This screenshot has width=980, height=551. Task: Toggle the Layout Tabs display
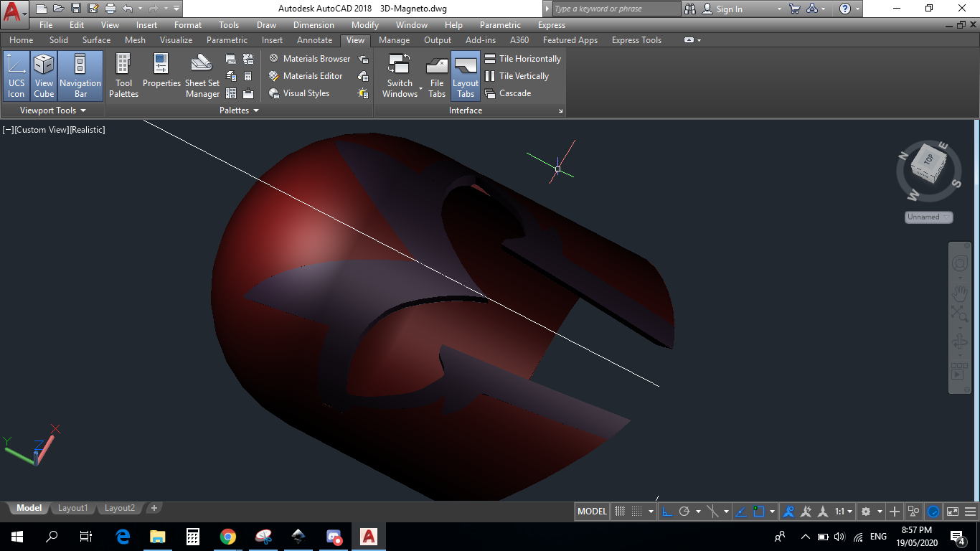pyautogui.click(x=466, y=76)
